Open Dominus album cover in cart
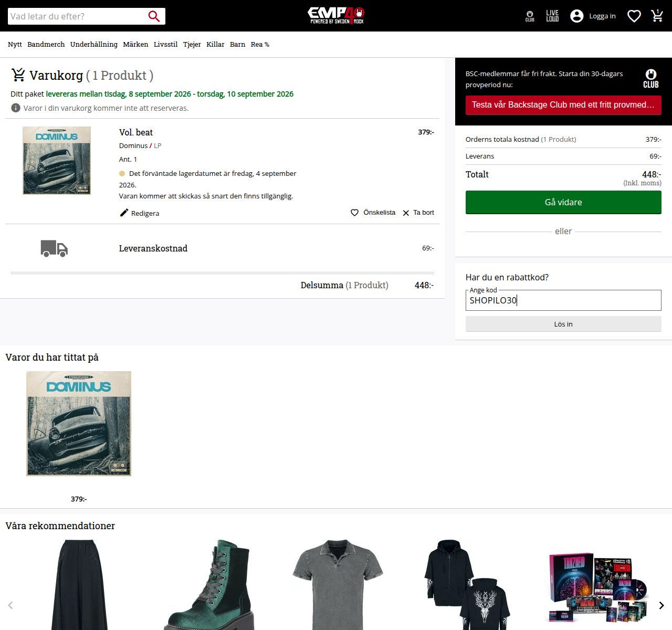The image size is (672, 630). pyautogui.click(x=57, y=161)
